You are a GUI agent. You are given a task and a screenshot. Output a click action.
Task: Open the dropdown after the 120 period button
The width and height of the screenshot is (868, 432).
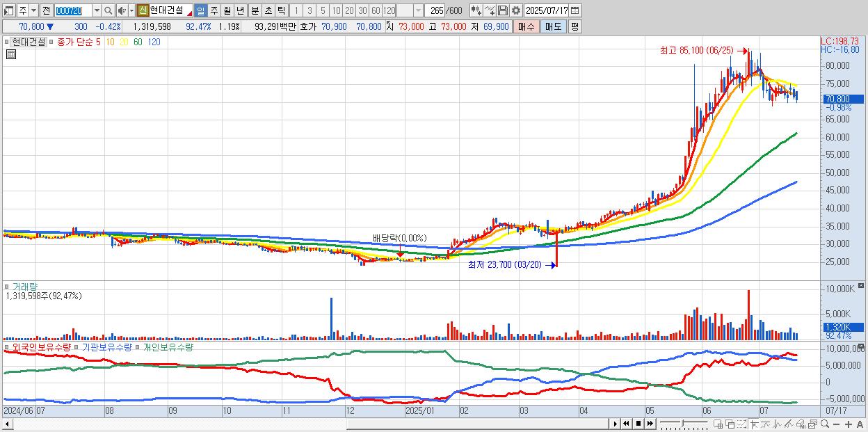click(x=417, y=10)
